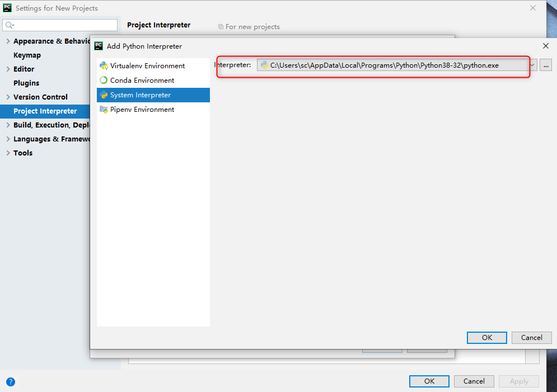Open Keymap settings page
This screenshot has height=392, width=557.
[27, 55]
